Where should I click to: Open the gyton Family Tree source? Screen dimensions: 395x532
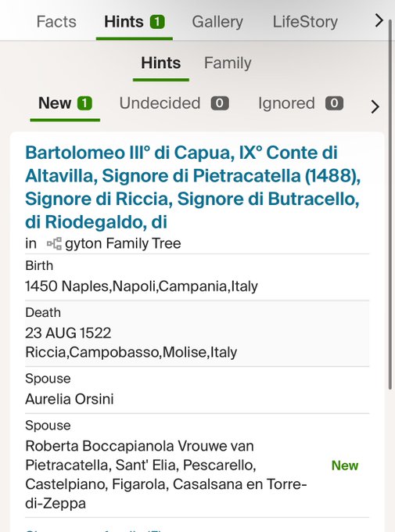point(123,243)
